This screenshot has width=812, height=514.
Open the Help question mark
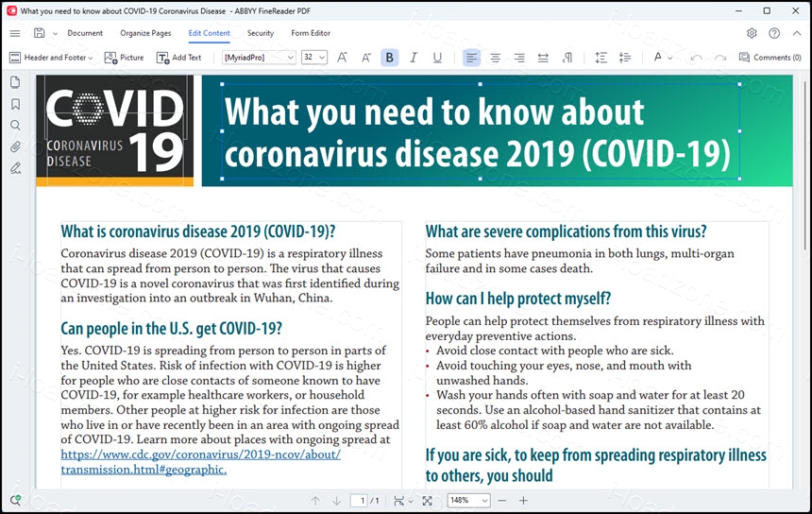[x=774, y=33]
